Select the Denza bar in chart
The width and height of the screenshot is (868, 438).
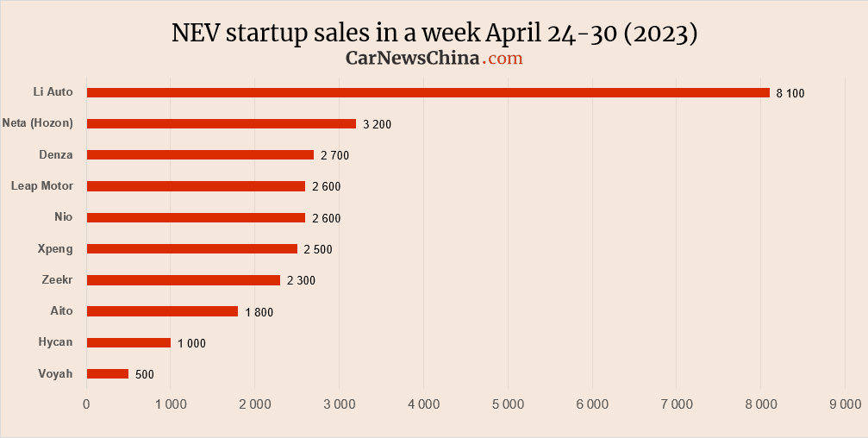(200, 154)
